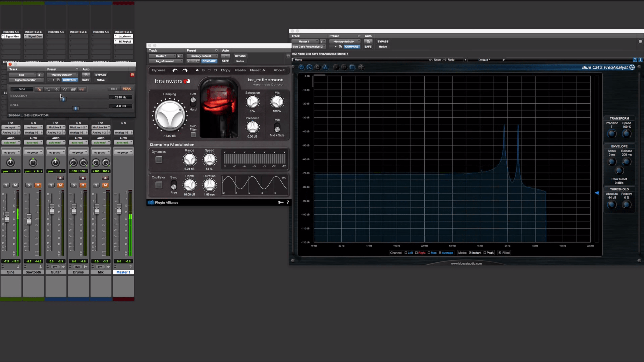This screenshot has height=362, width=644.
Task: Enable the Dynamics checkbox in Damping Modulation
Action: pos(159,160)
